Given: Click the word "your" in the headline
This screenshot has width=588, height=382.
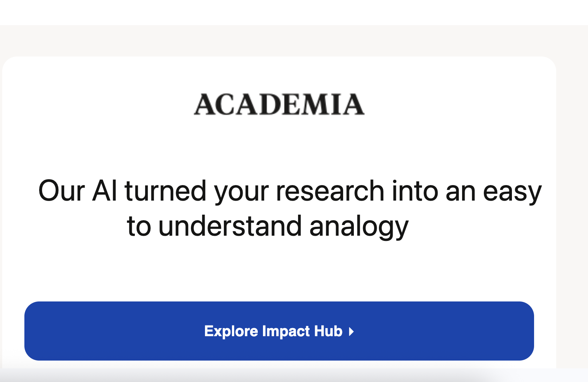Looking at the screenshot, I should (241, 192).
